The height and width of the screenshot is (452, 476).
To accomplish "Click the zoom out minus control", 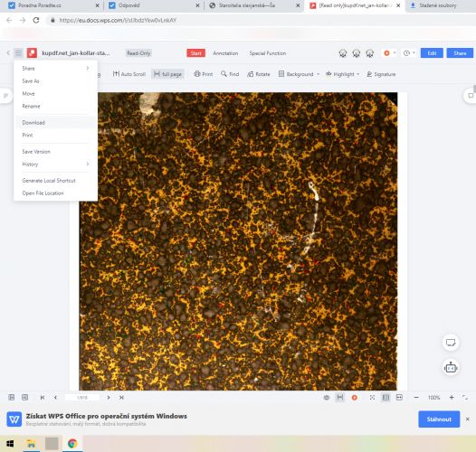I will [416, 398].
